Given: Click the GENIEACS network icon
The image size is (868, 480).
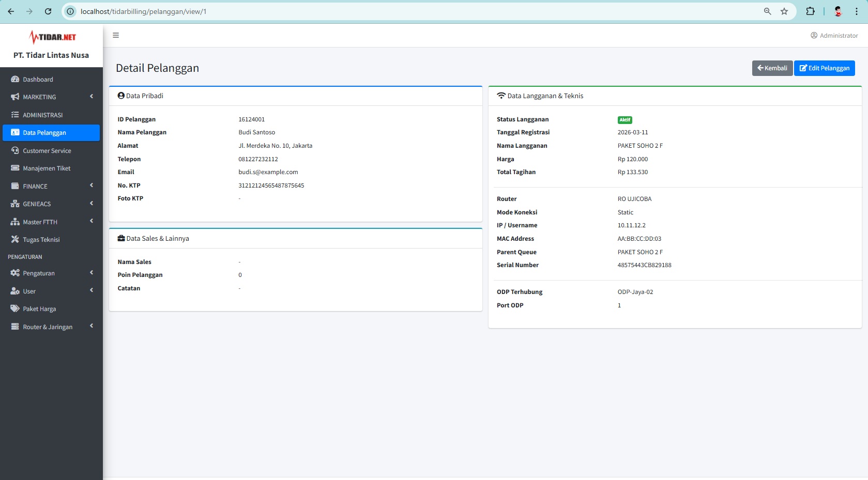Looking at the screenshot, I should [x=15, y=204].
